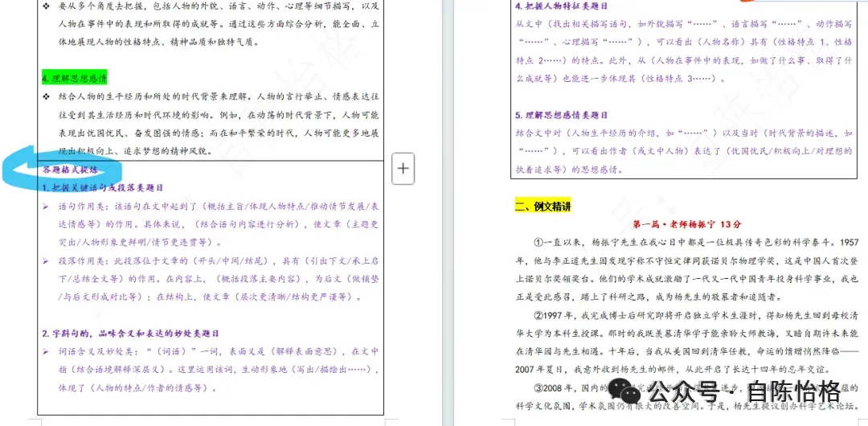
Task: Click the heading 5. 理解思想感情类题目
Action: pyautogui.click(x=561, y=115)
